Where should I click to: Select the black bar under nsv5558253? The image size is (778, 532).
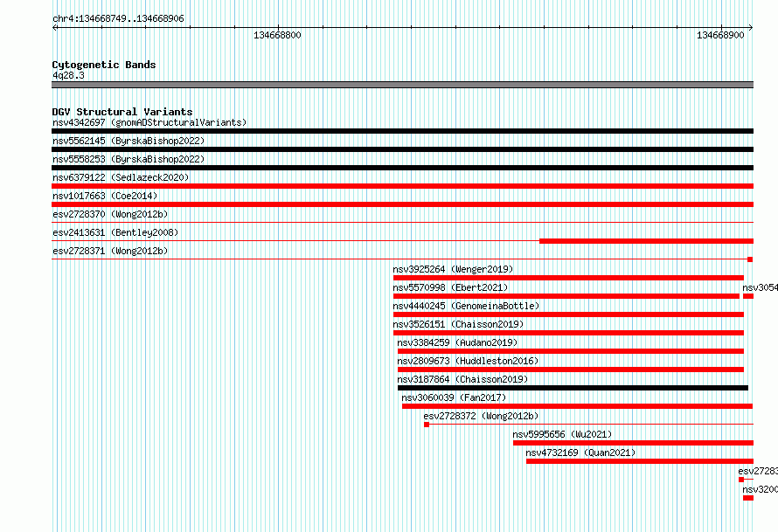[402, 168]
